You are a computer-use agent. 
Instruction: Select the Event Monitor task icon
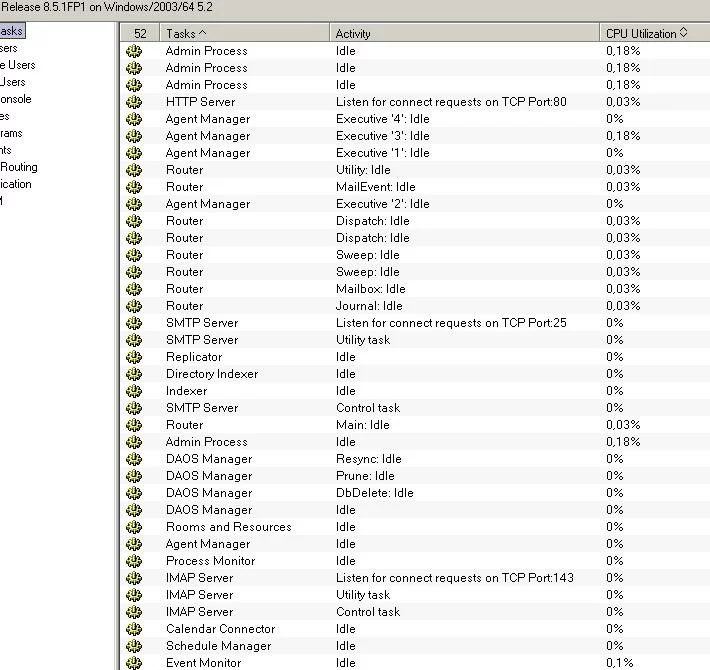pos(134,663)
